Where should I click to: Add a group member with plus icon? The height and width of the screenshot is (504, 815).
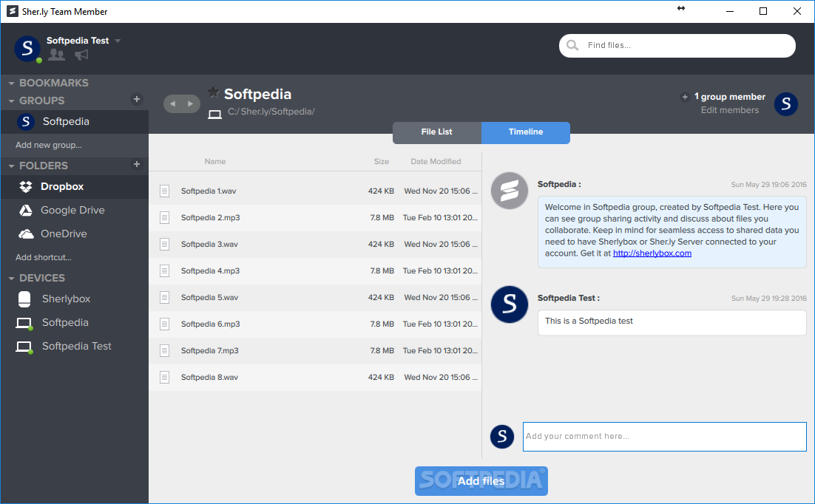click(685, 97)
